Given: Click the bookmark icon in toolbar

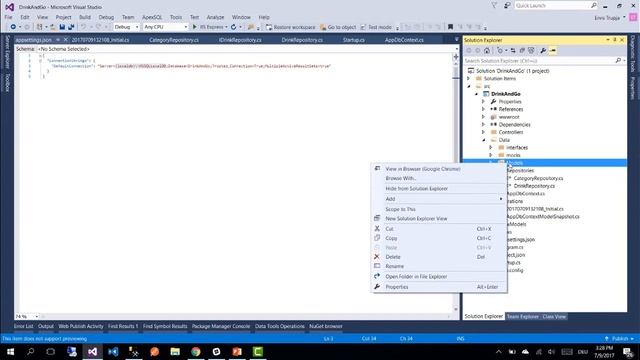Looking at the screenshot, I should point(450,27).
